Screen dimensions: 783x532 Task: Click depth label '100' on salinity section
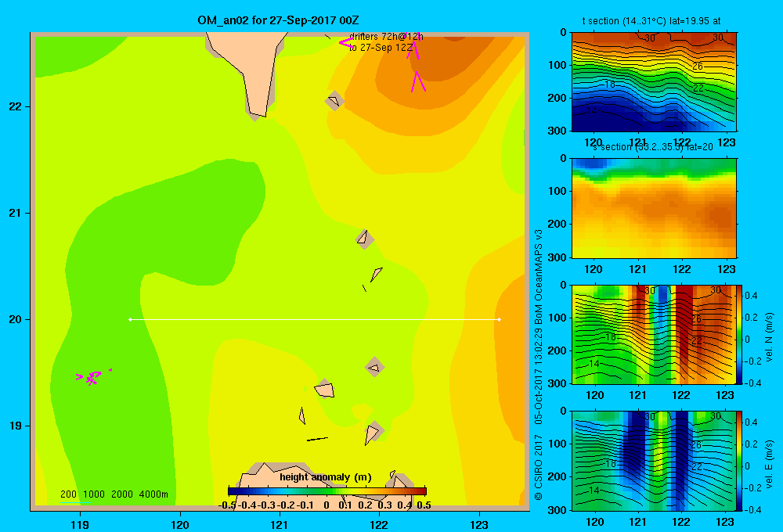pyautogui.click(x=557, y=191)
